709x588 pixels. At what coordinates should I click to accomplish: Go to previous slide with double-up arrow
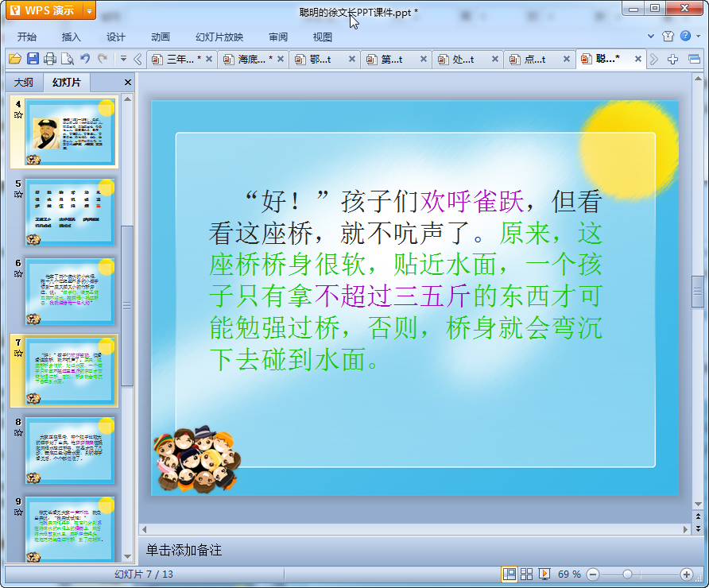pos(698,516)
